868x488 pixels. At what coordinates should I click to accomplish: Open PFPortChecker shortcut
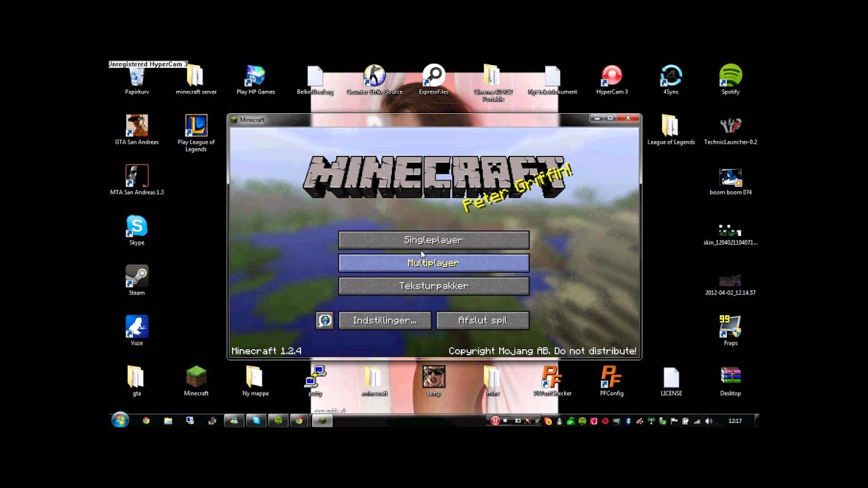(553, 381)
